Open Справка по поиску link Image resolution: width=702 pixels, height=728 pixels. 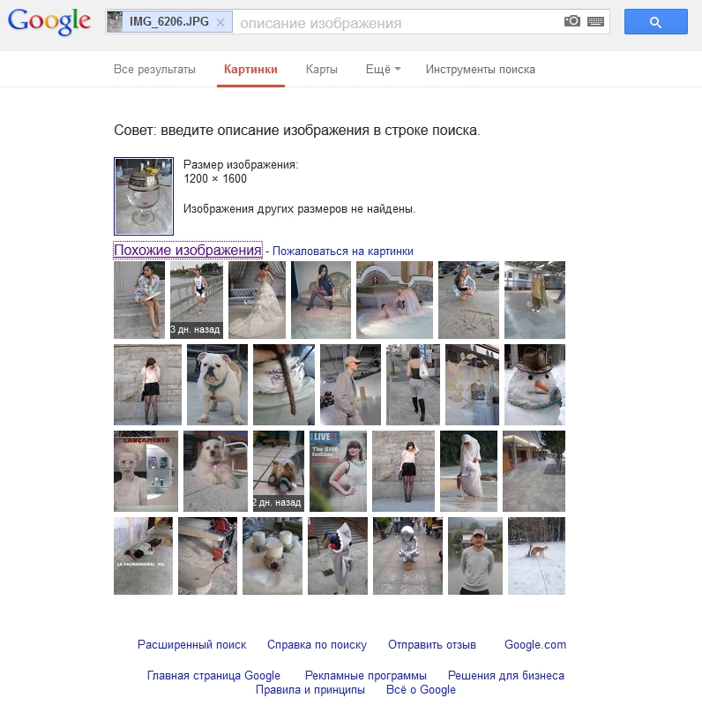(x=317, y=645)
